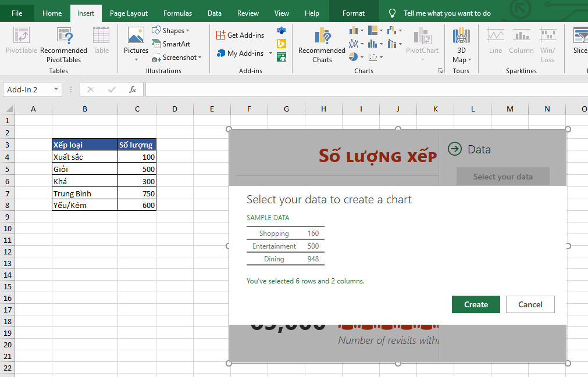This screenshot has height=377, width=588.
Task: Click the Bing Maps add-in icon
Action: tap(281, 44)
